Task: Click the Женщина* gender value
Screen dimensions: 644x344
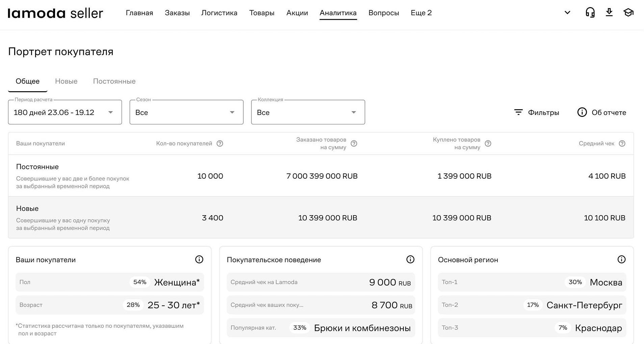Action: (177, 282)
